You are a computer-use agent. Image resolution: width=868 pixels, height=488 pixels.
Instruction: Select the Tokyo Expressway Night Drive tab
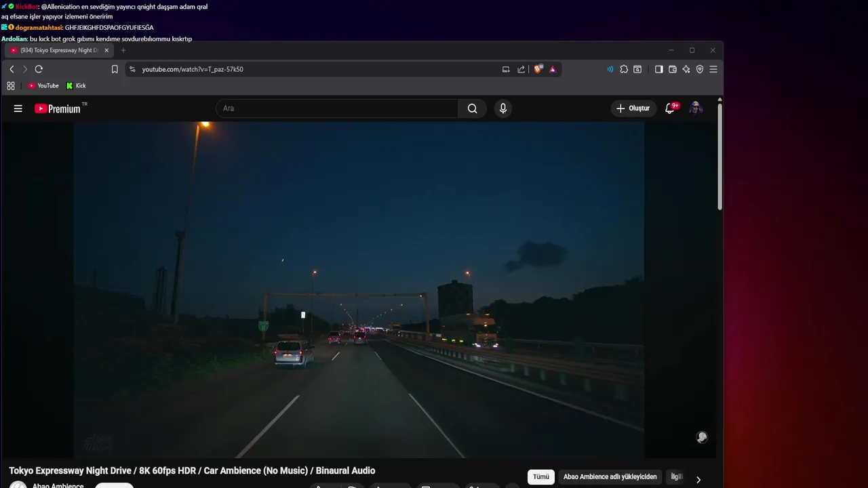click(x=58, y=50)
